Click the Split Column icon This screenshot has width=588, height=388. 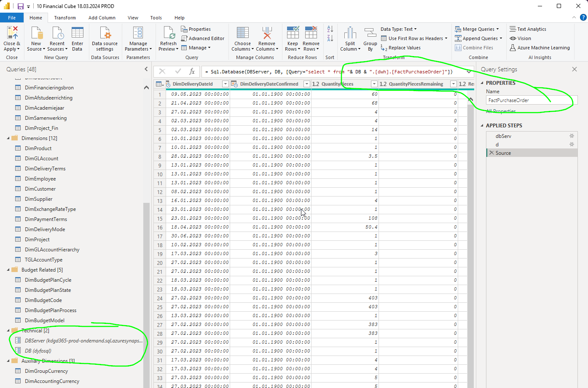pyautogui.click(x=350, y=33)
